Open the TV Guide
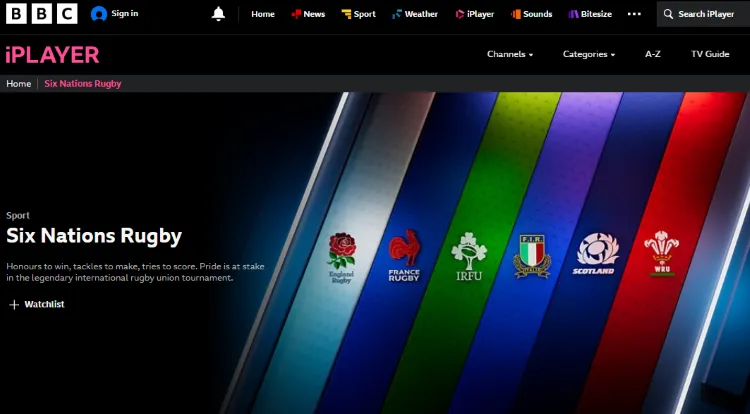Viewport: 750px width, 414px height. (710, 54)
